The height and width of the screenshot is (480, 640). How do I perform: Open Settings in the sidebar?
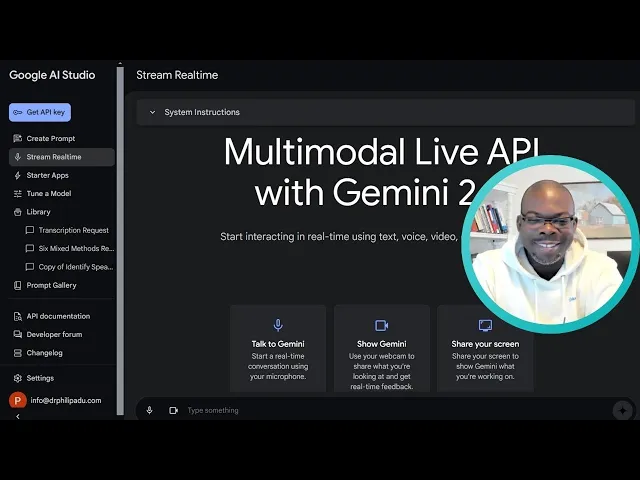40,378
